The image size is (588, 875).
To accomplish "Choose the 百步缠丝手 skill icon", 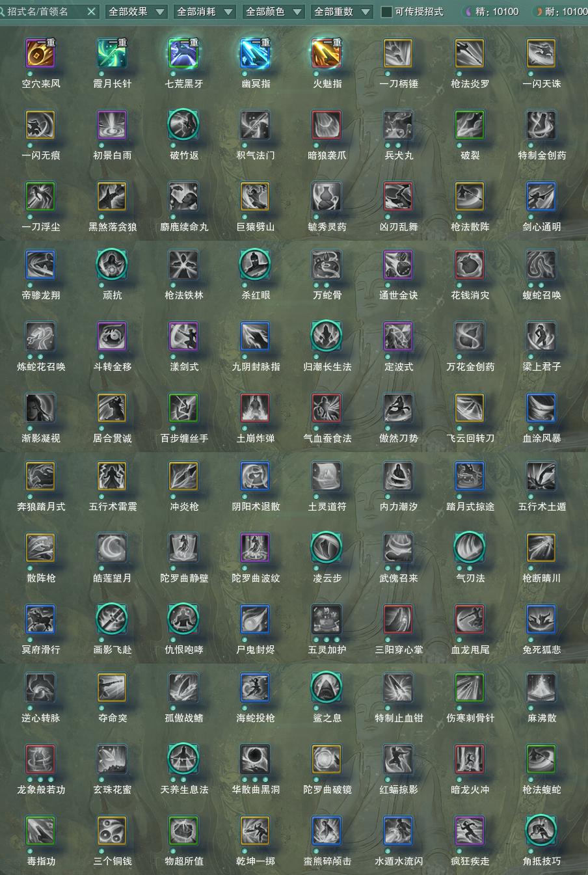I will tap(183, 407).
